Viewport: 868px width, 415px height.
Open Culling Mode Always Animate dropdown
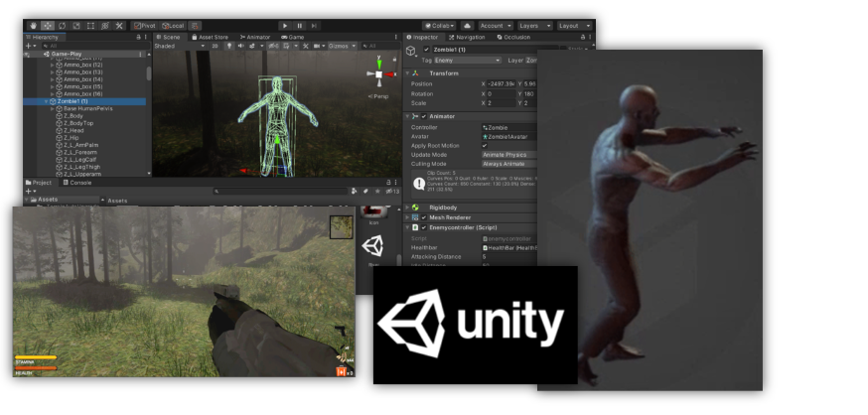tap(509, 165)
